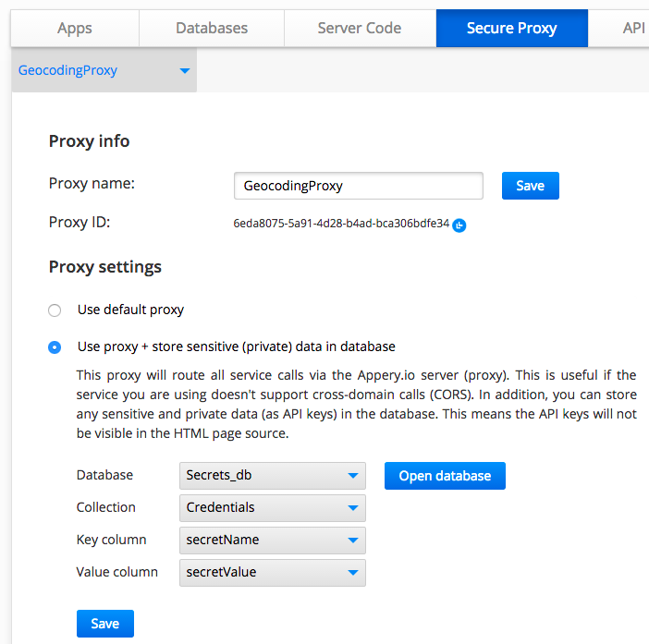
Task: Open the Key column dropdown showing secretName
Action: pyautogui.click(x=272, y=540)
